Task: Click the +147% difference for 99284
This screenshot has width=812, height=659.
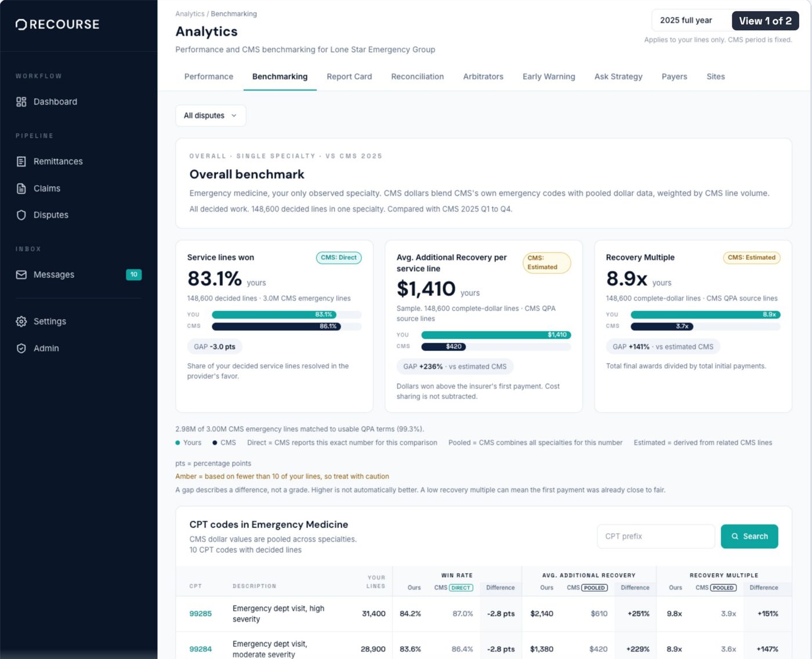Action: point(767,649)
